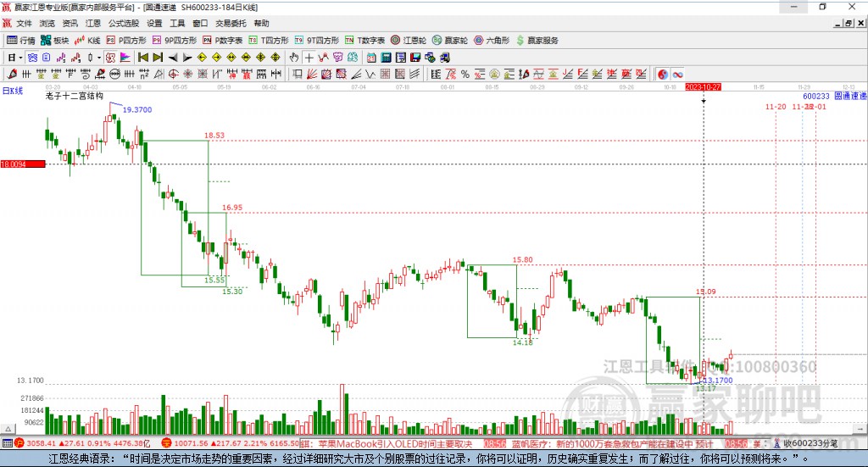Open the 9T四方形 tool

coord(317,41)
